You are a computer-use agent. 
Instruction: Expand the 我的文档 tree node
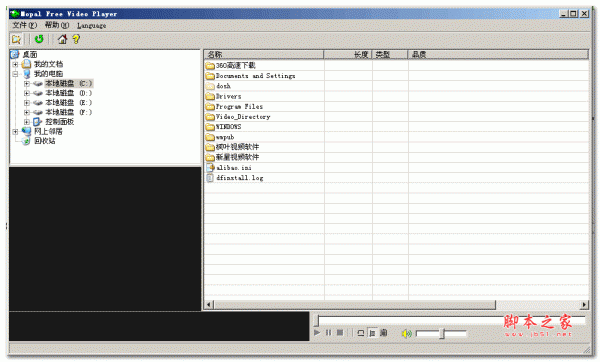(15, 64)
